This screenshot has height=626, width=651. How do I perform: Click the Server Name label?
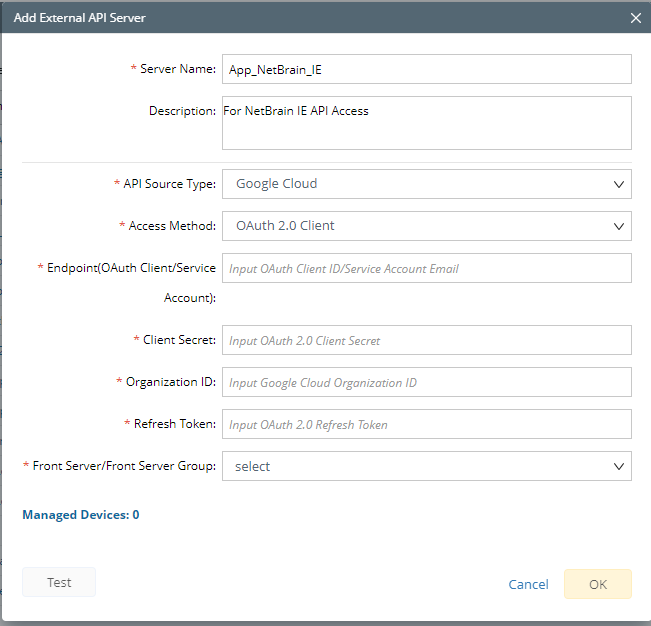pos(177,69)
